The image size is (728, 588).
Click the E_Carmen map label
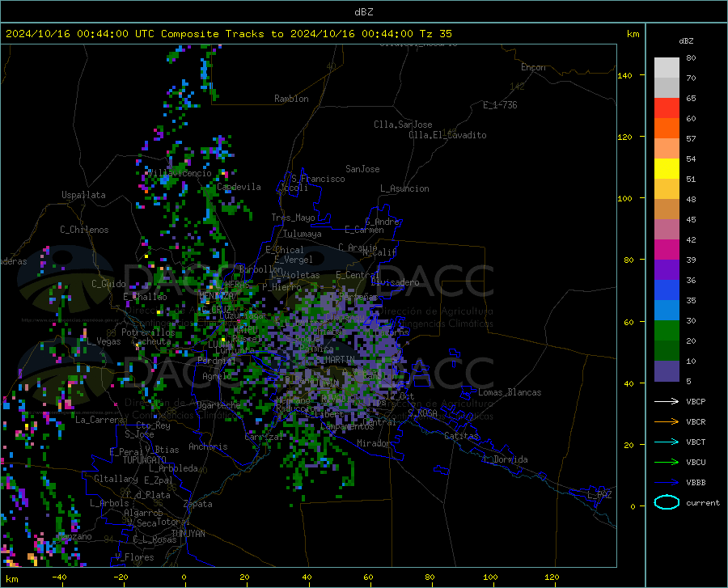364,229
